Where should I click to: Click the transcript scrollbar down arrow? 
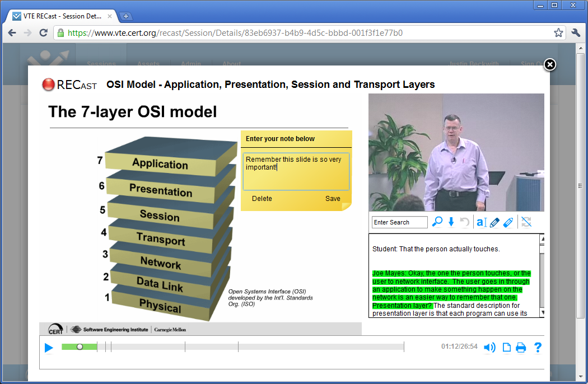pyautogui.click(x=542, y=313)
